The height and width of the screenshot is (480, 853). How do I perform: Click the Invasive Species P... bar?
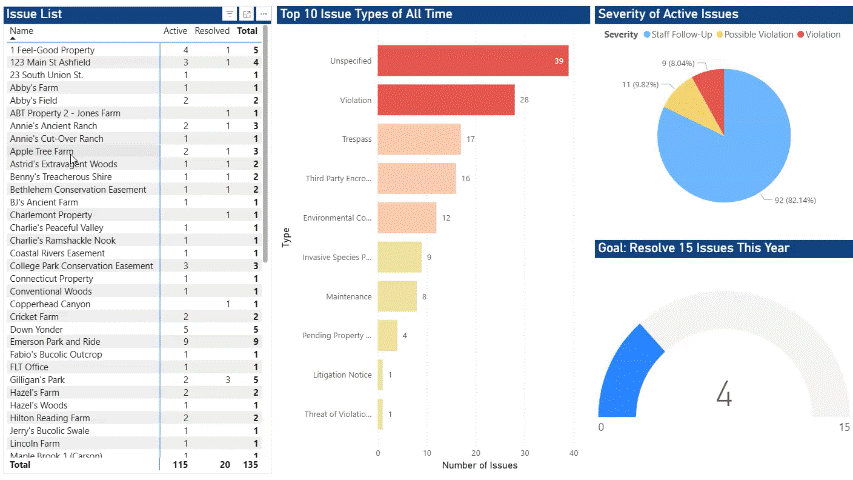(x=399, y=257)
